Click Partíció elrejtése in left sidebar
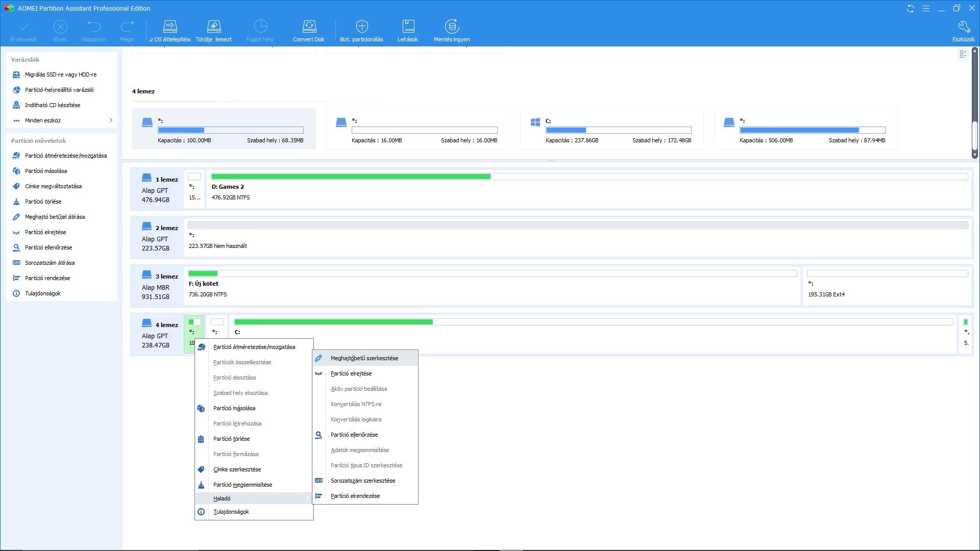 [x=45, y=232]
